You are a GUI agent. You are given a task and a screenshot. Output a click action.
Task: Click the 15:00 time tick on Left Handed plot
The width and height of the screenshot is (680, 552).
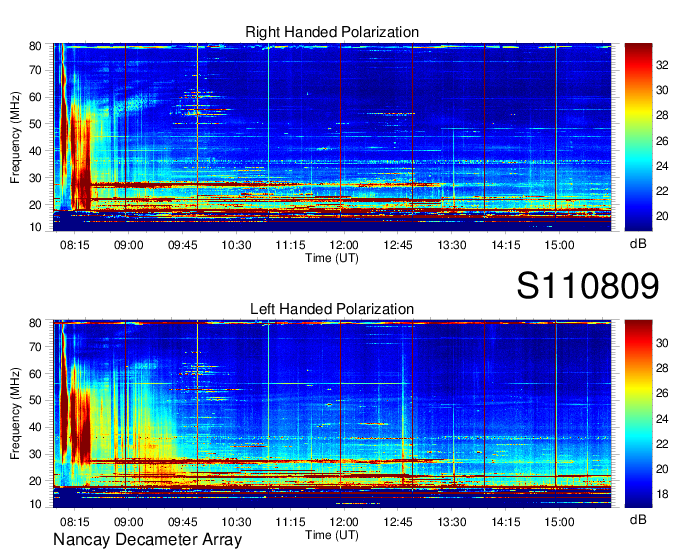click(x=559, y=522)
